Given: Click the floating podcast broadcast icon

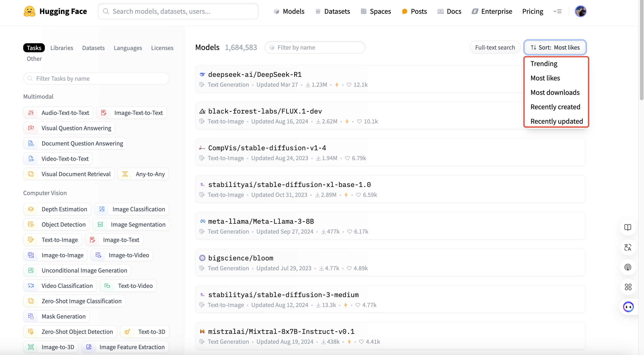Looking at the screenshot, I should point(628,267).
